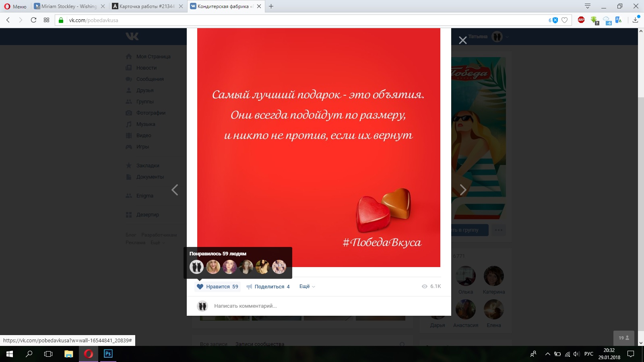Switch the РУС input language indicator
Image resolution: width=644 pixels, height=362 pixels.
[589, 354]
